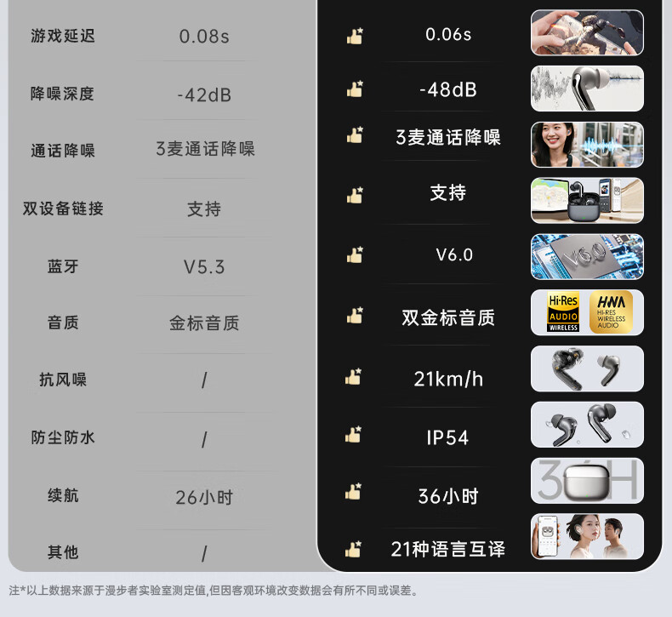The image size is (672, 617).
Task: Click the thumbs-up icon beside -48dB
Action: 355,89
